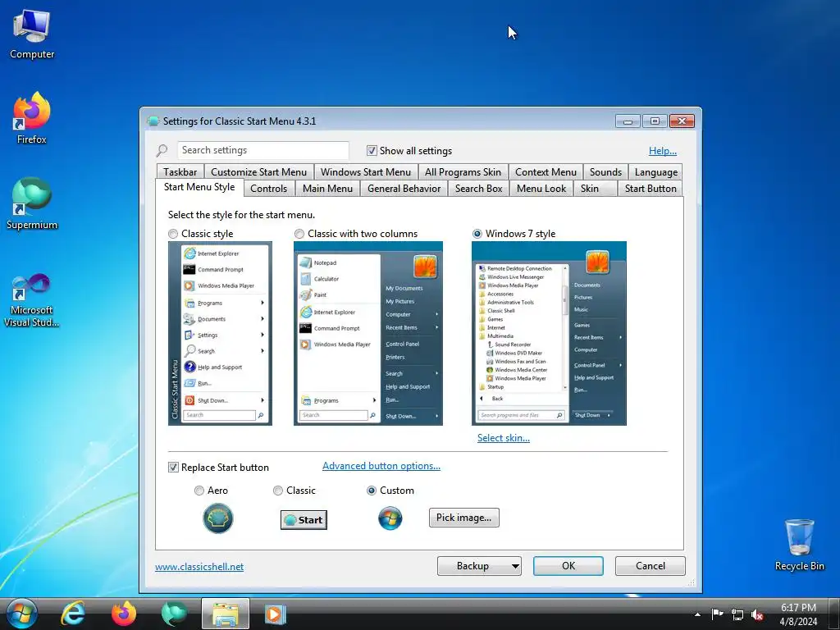Launch Supermium from the taskbar
The image size is (840, 630).
tap(174, 614)
